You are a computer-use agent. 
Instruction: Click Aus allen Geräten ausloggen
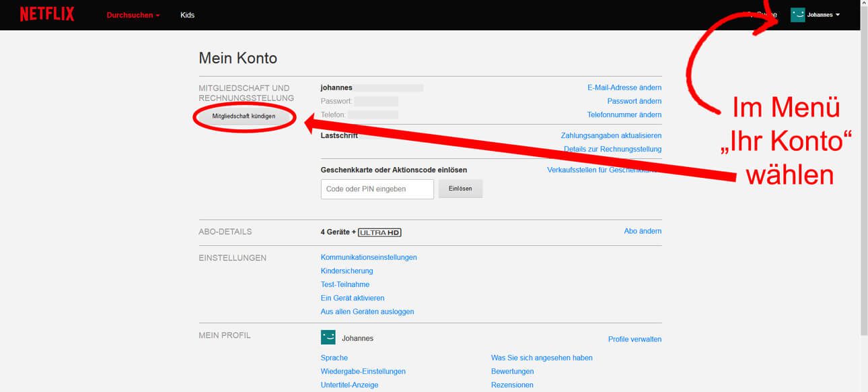tap(367, 312)
